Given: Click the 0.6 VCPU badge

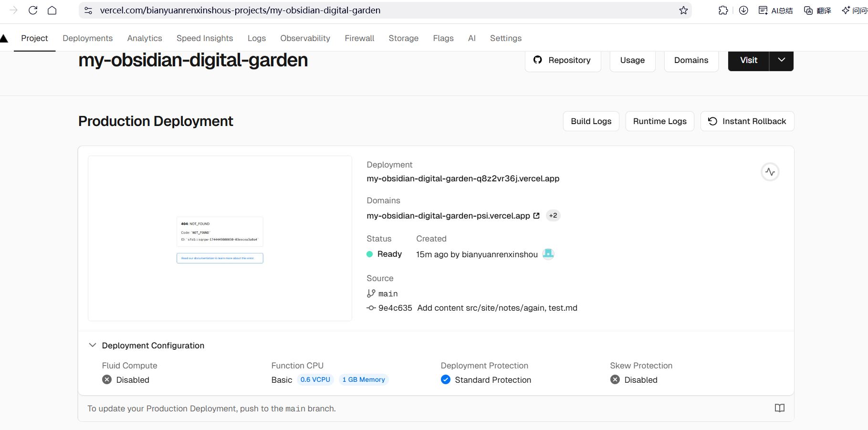Looking at the screenshot, I should [x=315, y=379].
